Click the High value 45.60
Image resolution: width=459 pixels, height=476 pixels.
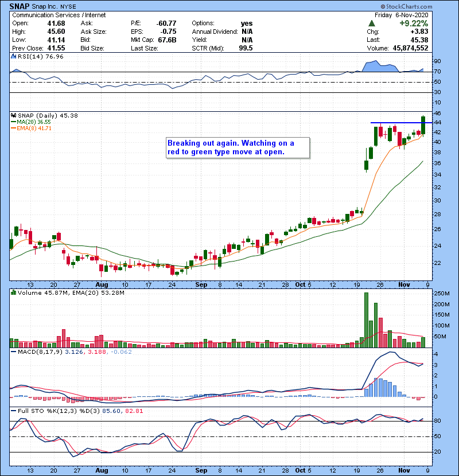coord(56,32)
